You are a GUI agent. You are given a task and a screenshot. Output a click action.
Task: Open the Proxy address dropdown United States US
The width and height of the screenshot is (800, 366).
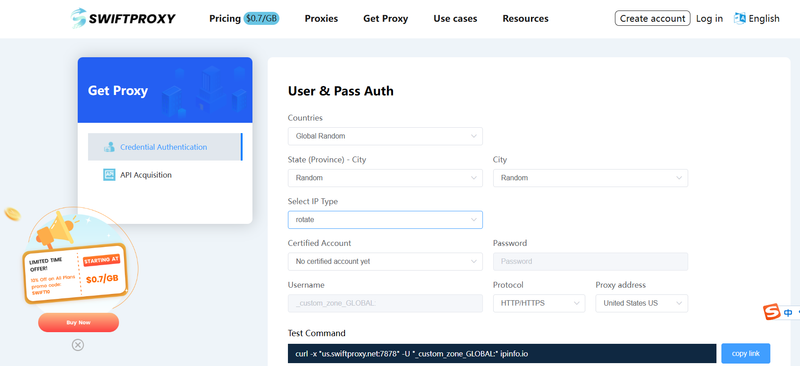point(642,303)
